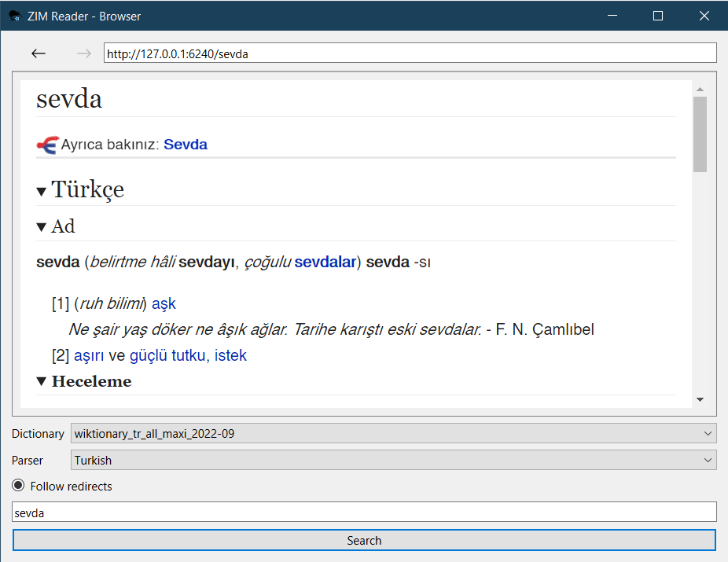The width and height of the screenshot is (728, 562).
Task: Open the Dictionary dropdown list
Action: point(393,433)
